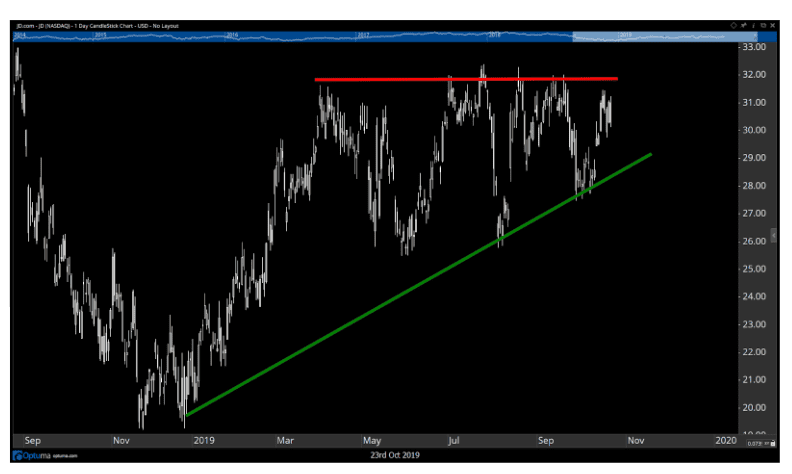
Task: Open the optuma.com link in footer
Action: [x=65, y=456]
